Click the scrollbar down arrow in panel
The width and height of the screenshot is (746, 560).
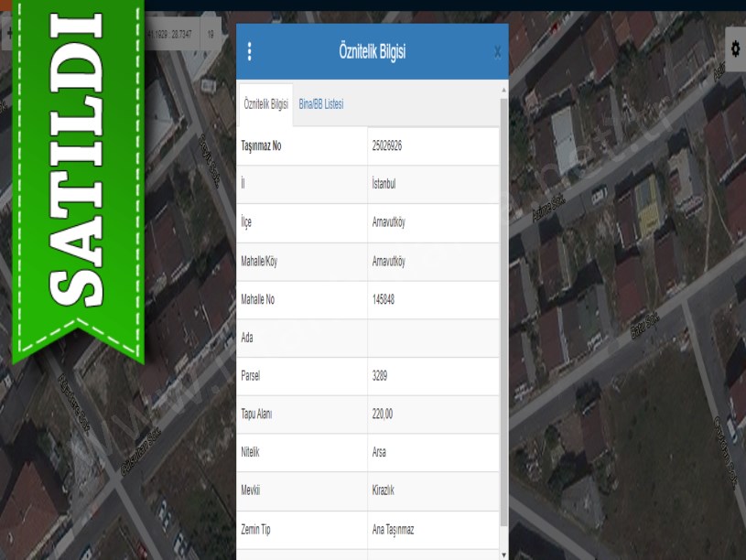tap(503, 554)
